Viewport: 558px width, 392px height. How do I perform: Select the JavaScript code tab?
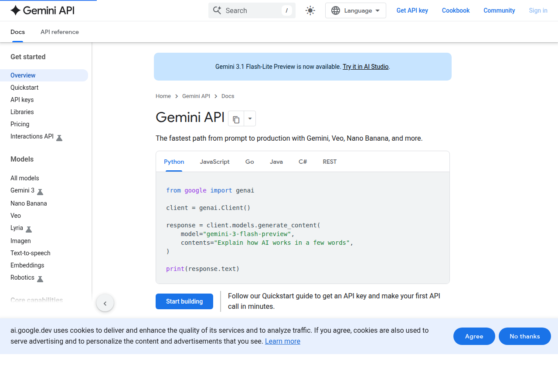(214, 162)
